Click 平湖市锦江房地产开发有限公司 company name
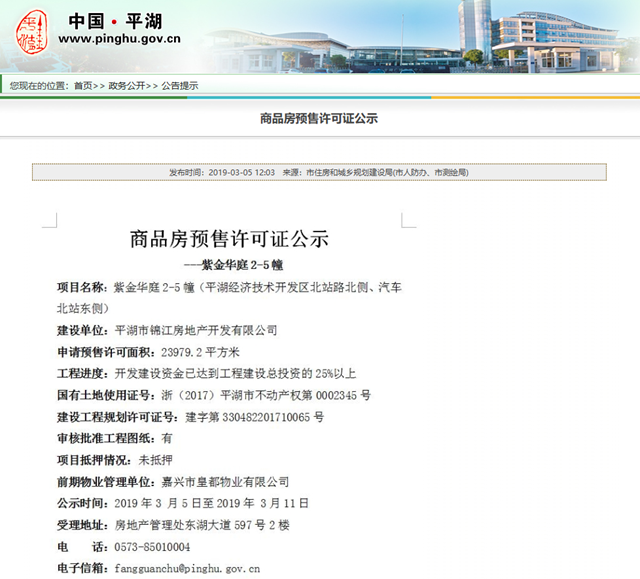Viewport: 640px width, 579px height. coord(196,330)
